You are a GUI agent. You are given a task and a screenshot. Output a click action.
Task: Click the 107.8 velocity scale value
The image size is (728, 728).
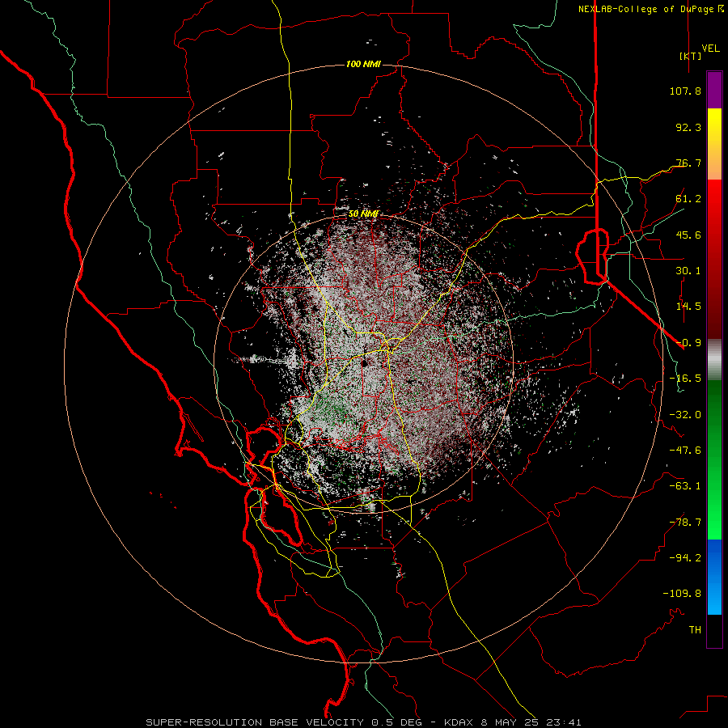tap(685, 91)
